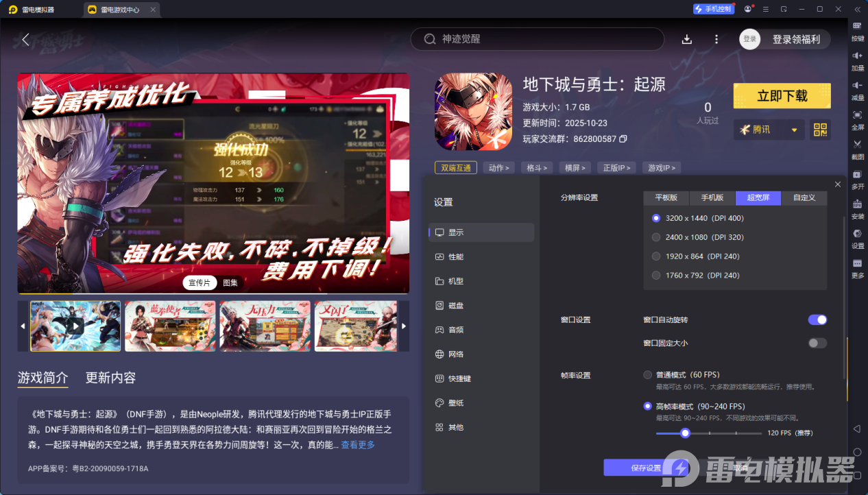The height and width of the screenshot is (495, 868).
Task: Open the 手机控制 phone control button
Action: pos(713,9)
